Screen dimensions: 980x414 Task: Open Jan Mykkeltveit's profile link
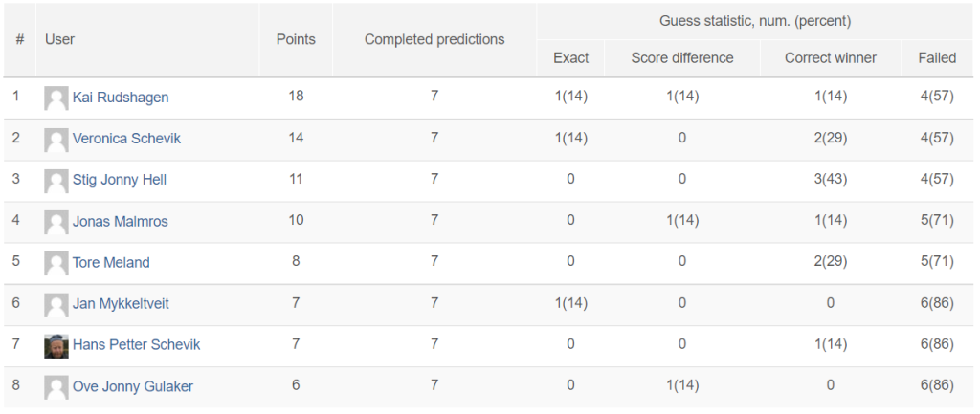point(121,303)
